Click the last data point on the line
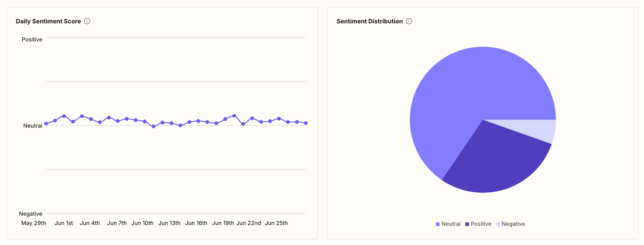 (306, 123)
